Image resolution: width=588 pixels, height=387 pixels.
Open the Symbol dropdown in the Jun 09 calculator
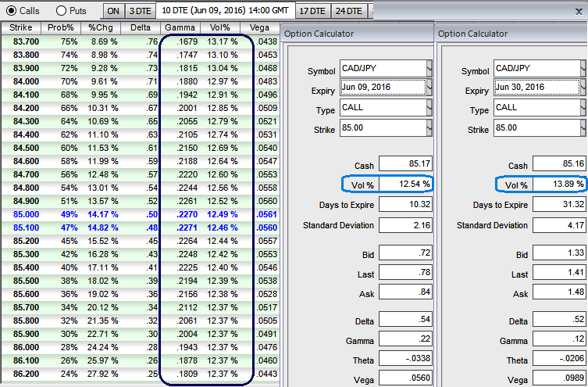pos(429,68)
